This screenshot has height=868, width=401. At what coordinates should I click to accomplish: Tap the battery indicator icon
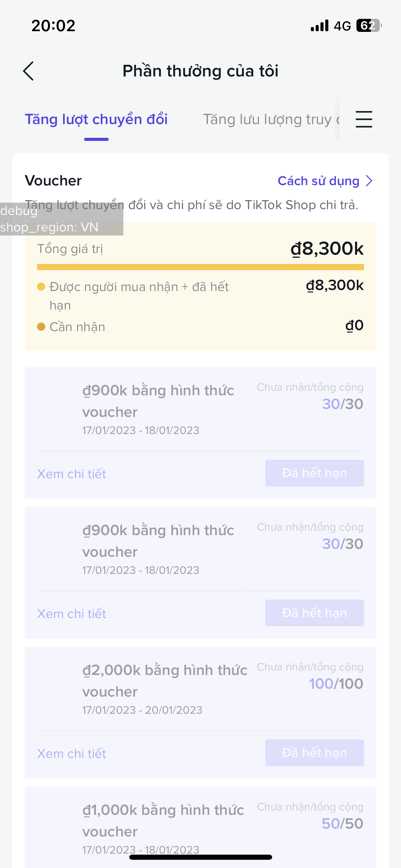pos(369,26)
